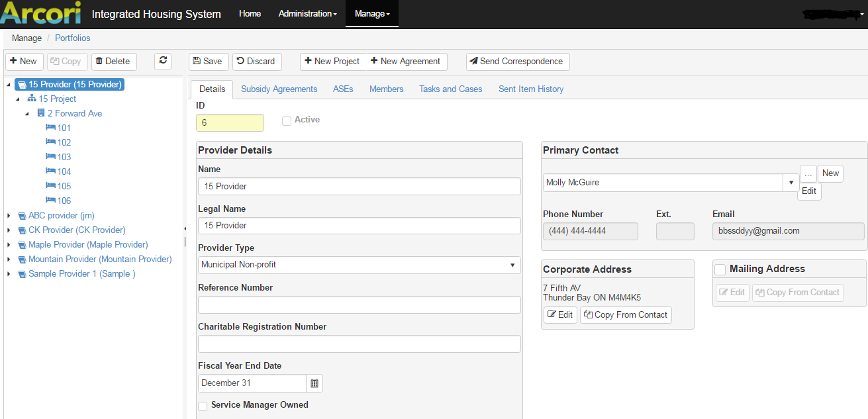Screen dimensions: 868x419
Task: Open the ASEs tab
Action: pos(343,89)
